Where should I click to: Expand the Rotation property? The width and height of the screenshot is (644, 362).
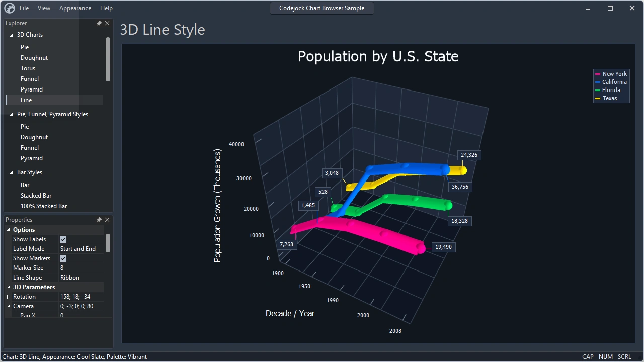8,297
